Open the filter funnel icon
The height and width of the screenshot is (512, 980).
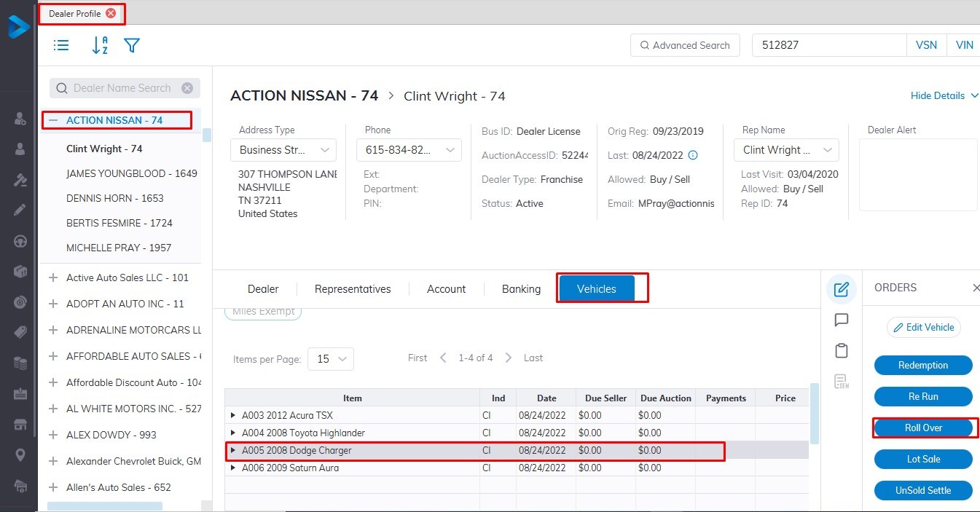(131, 45)
